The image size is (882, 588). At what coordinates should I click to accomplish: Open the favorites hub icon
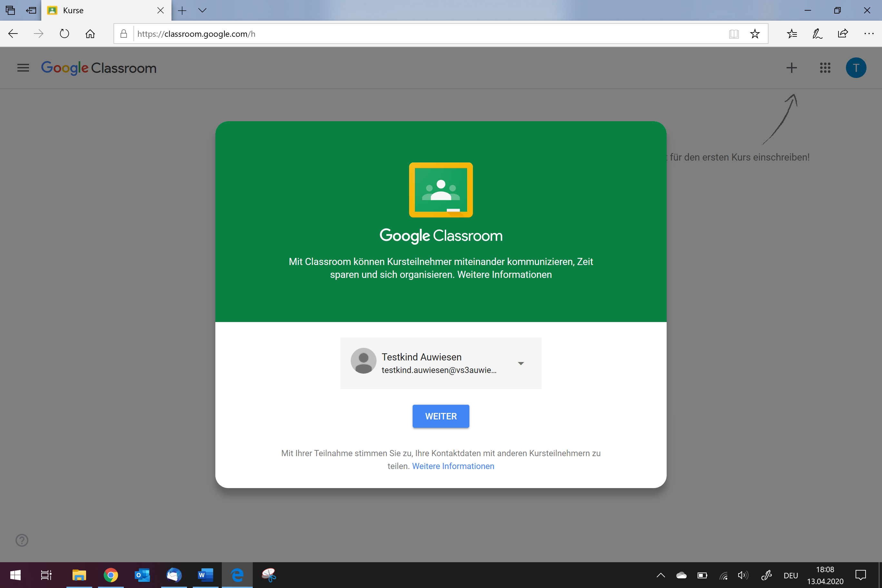[792, 34]
